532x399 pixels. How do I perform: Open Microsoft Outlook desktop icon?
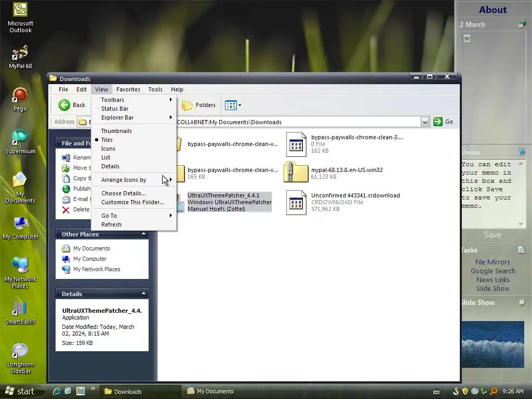[x=20, y=18]
